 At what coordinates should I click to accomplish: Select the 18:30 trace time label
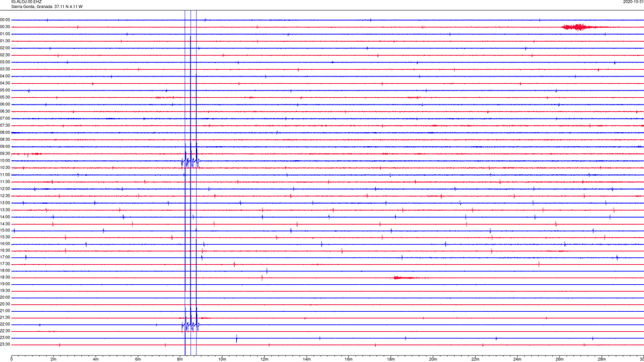(x=5, y=277)
